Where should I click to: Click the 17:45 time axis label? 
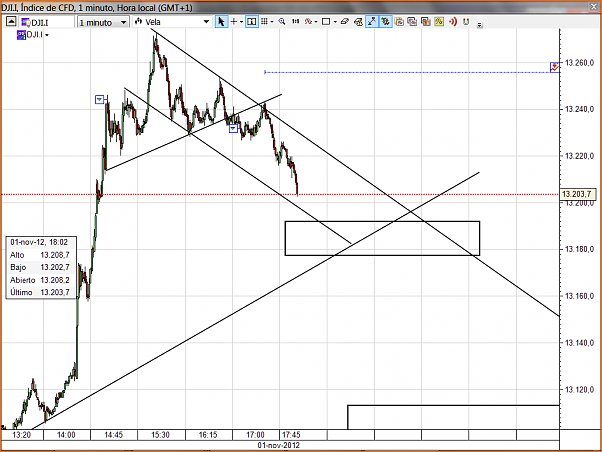(291, 435)
